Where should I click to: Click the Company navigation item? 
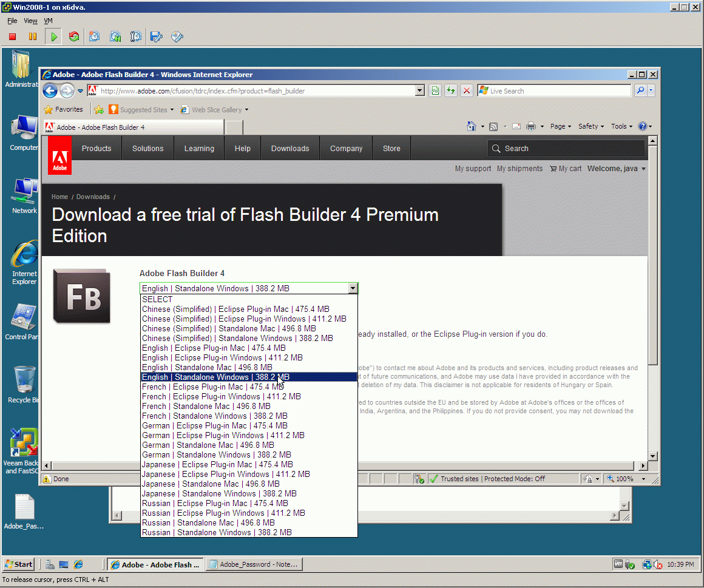346,149
